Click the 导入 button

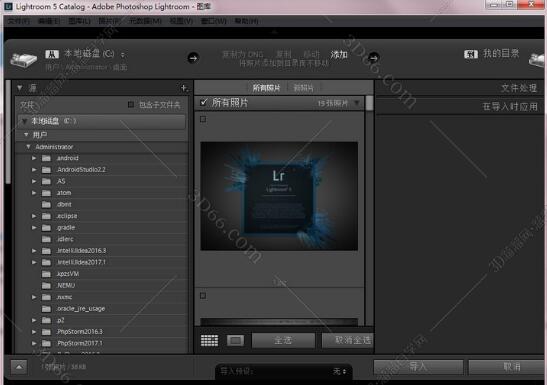point(418,367)
